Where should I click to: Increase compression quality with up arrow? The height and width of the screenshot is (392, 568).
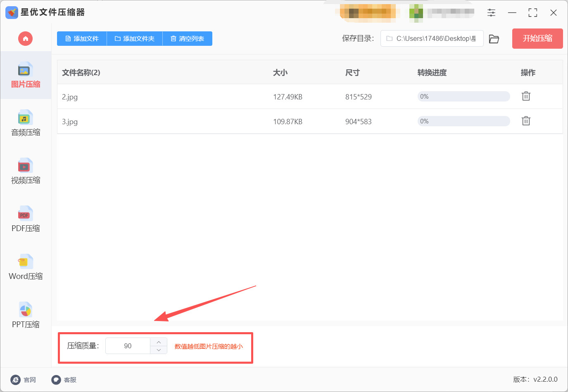(x=159, y=342)
